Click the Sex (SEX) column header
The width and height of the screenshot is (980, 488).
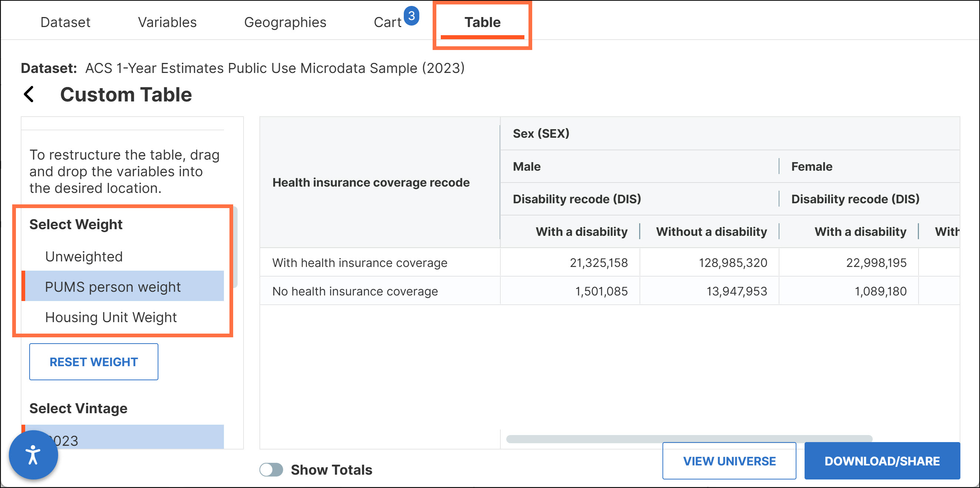541,133
